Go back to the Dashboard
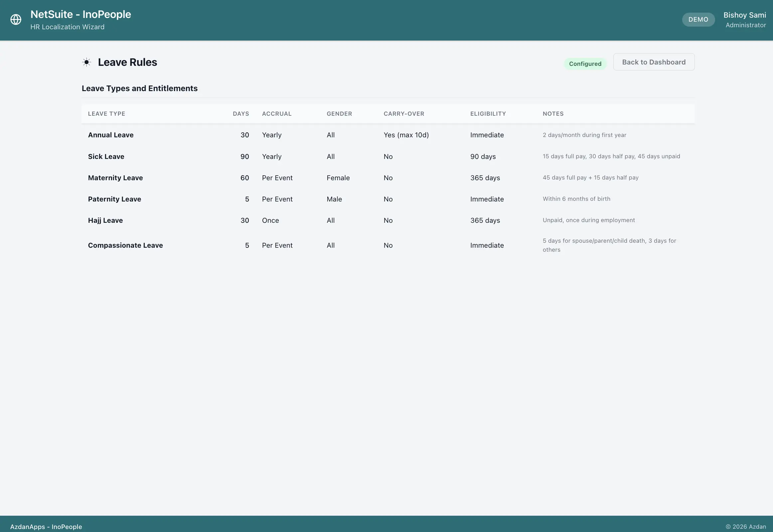Viewport: 773px width, 532px height. click(654, 62)
